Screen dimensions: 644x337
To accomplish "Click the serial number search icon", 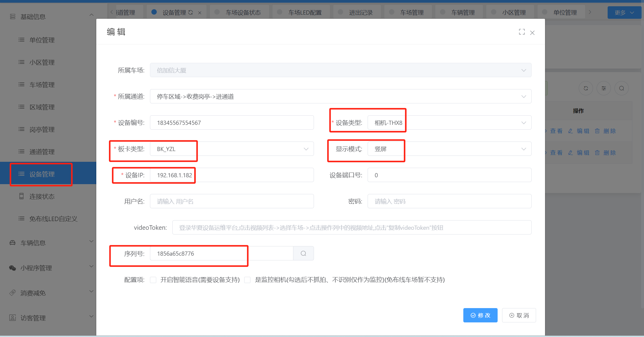I will click(x=303, y=253).
